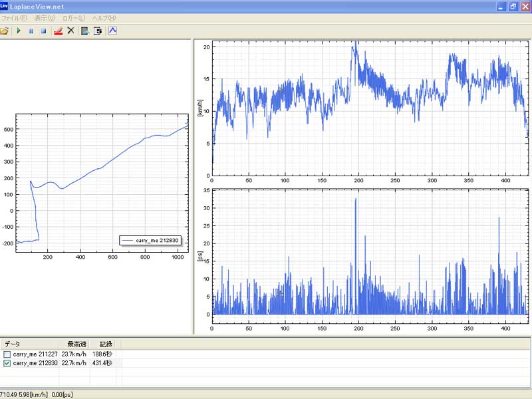Uncheck the carry_me 212830 checkbox
This screenshot has width=532, height=399.
[7, 363]
